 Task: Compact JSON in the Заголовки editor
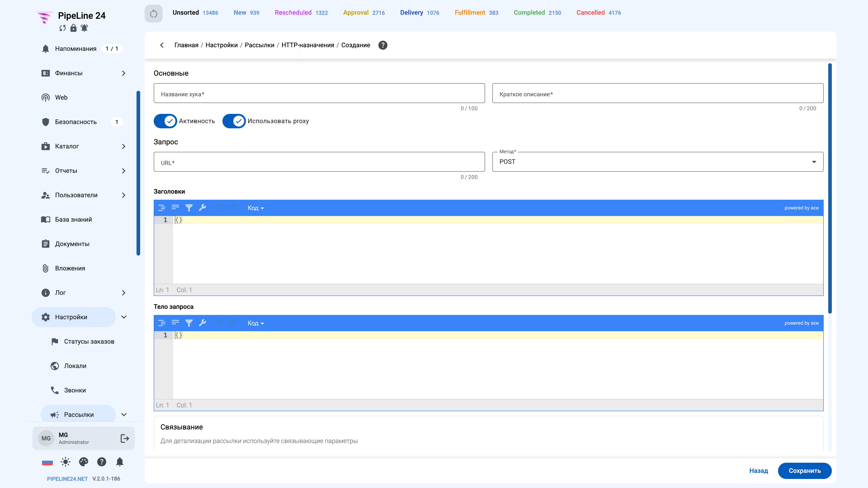(x=175, y=208)
